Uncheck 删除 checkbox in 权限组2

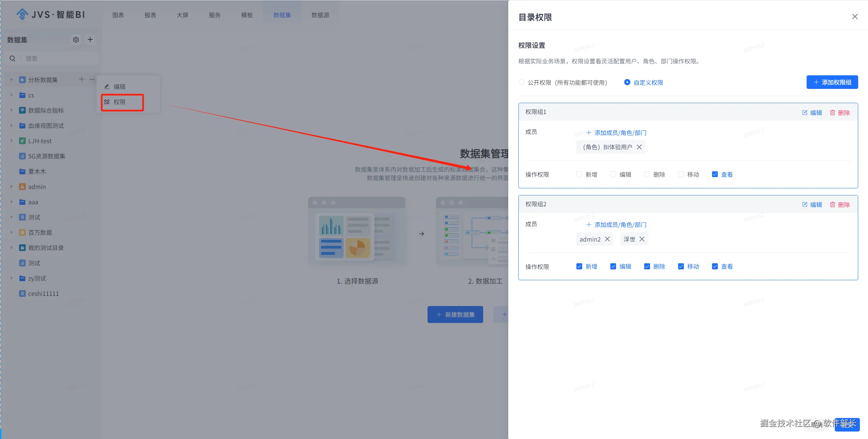[647, 267]
